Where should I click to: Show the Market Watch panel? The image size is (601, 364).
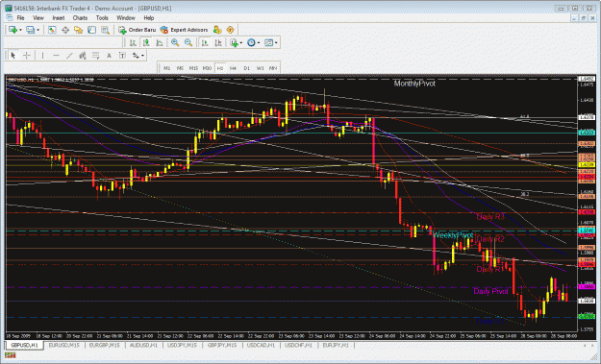(x=52, y=30)
